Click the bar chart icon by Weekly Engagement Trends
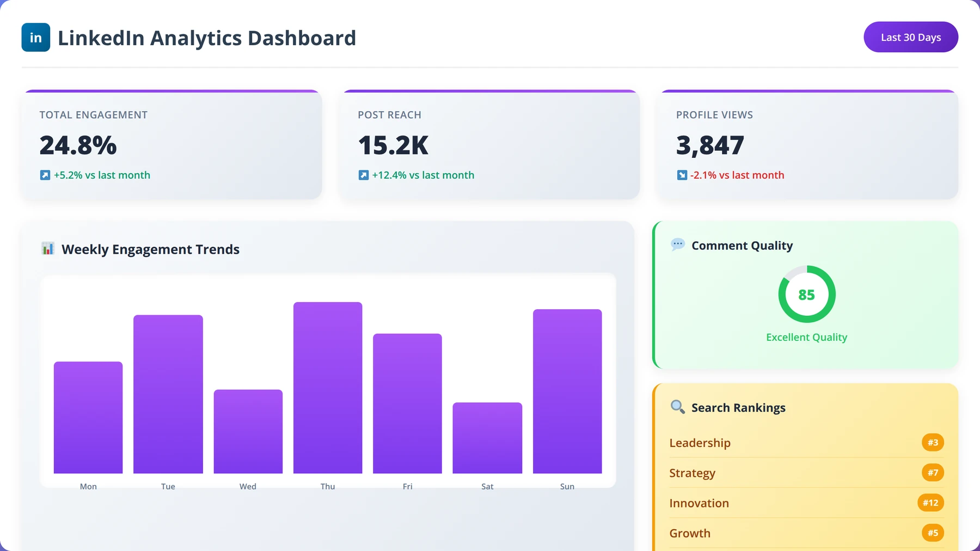980x551 pixels. point(48,249)
